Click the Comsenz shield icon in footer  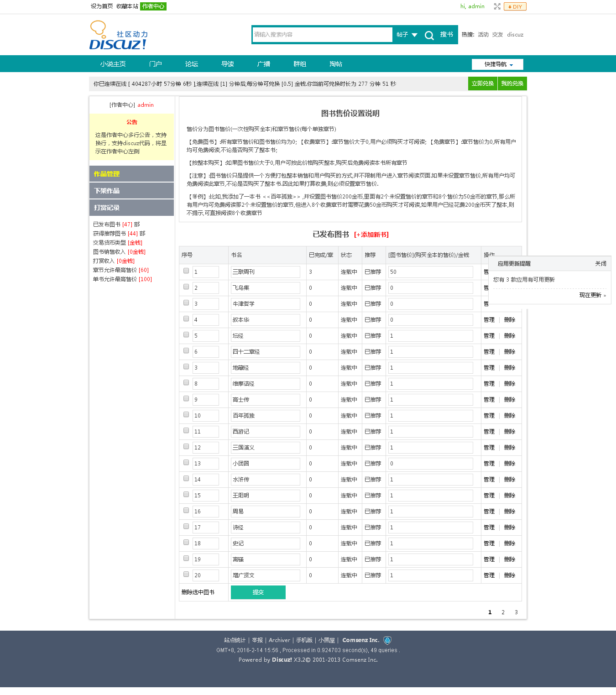click(387, 640)
